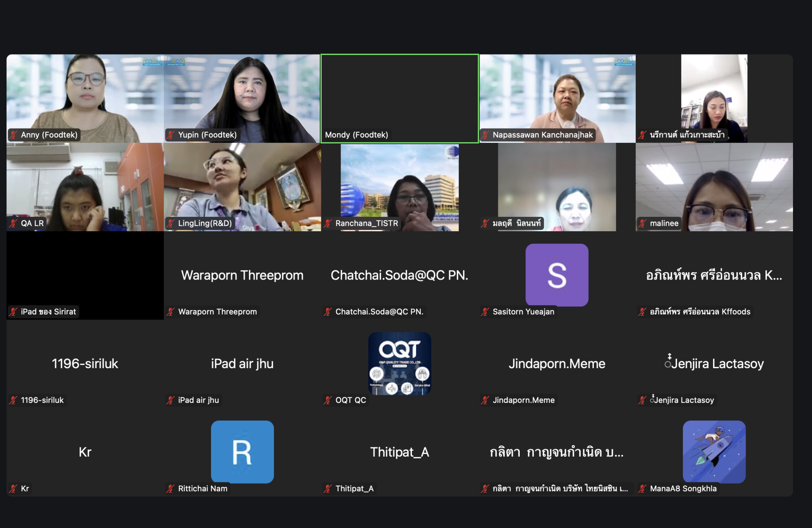Click the 1196-siriluk participant tile
This screenshot has height=528, width=812.
click(85, 364)
